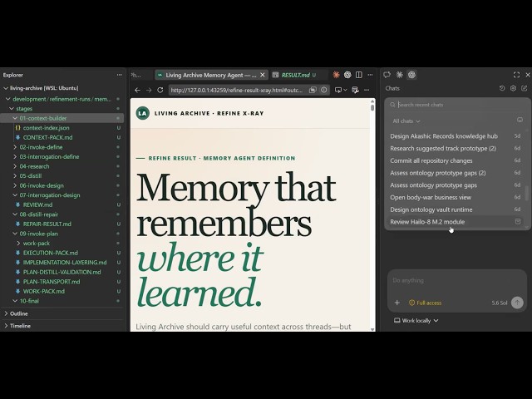Collapse the stages folder

pos(12,109)
